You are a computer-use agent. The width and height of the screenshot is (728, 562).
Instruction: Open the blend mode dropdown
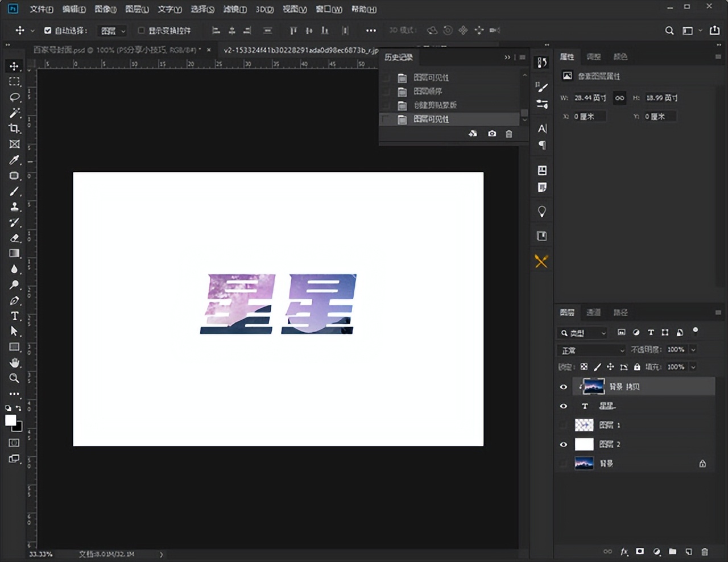click(591, 350)
